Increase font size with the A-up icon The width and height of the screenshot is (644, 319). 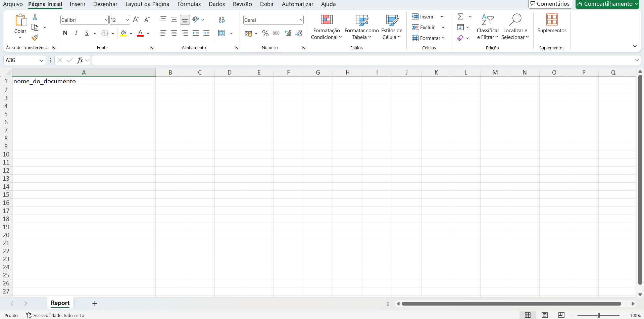pos(136,20)
